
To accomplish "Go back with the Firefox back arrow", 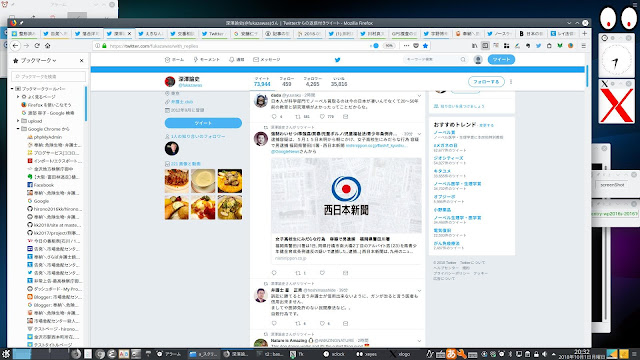I will (x=16, y=46).
